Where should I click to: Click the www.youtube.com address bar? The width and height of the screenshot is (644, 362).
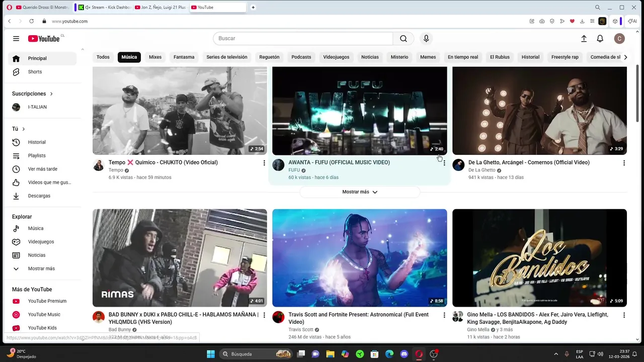click(69, 21)
